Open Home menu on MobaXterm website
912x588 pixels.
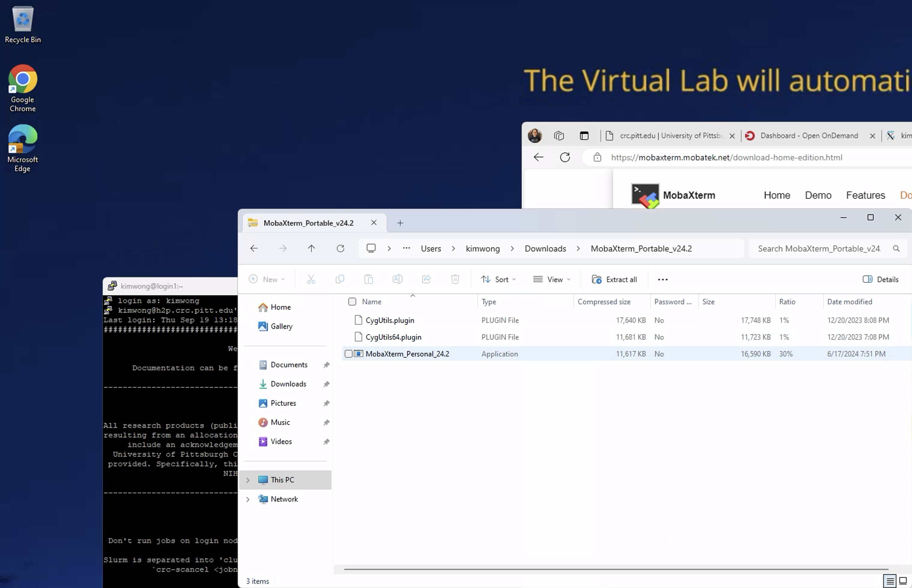point(777,195)
